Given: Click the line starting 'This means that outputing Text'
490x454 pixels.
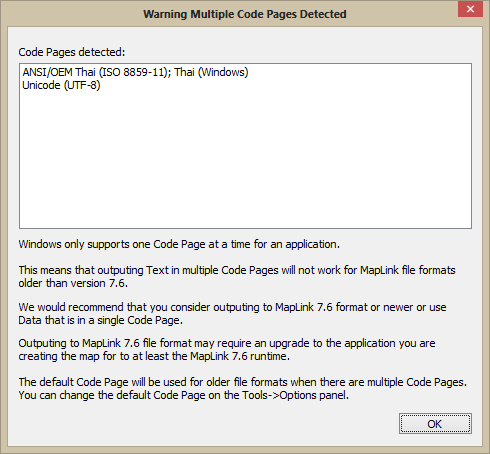Looking at the screenshot, I should (x=237, y=270).
